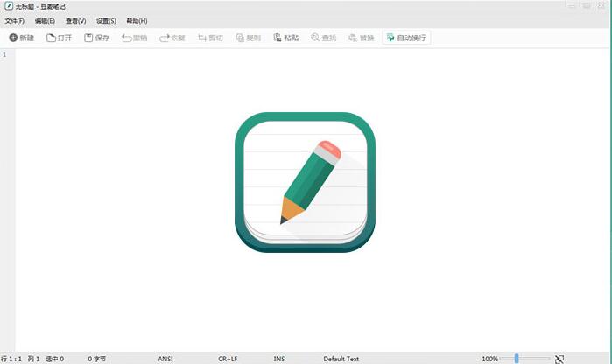The height and width of the screenshot is (364, 612).
Task: Click the ANSI encoding indicator
Action: tap(165, 359)
